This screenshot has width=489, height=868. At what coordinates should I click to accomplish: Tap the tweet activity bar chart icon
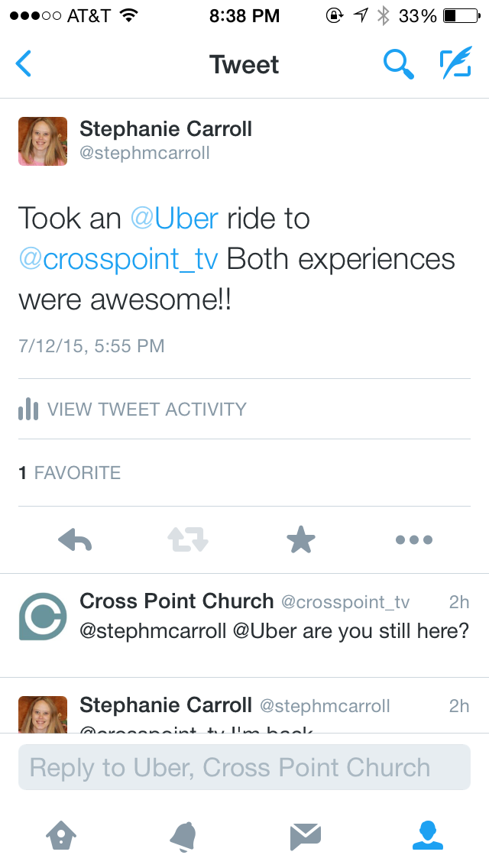28,409
